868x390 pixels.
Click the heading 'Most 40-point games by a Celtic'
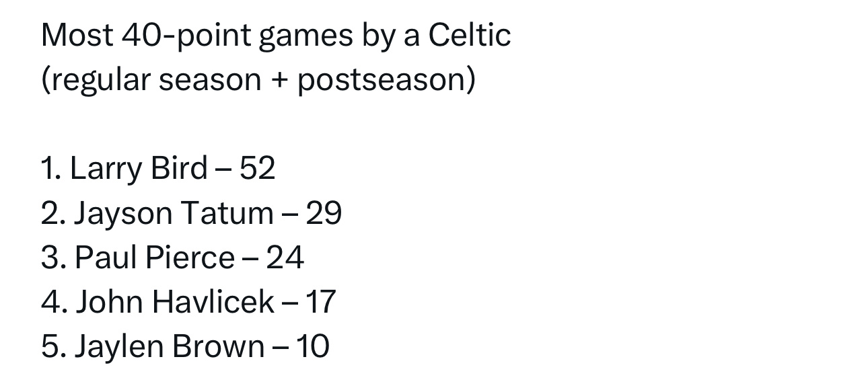coord(276,36)
